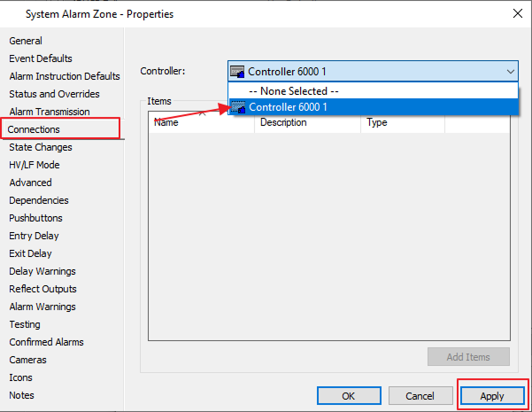The width and height of the screenshot is (532, 412).
Task: Click the controller icon in the combo box
Action: [237, 72]
